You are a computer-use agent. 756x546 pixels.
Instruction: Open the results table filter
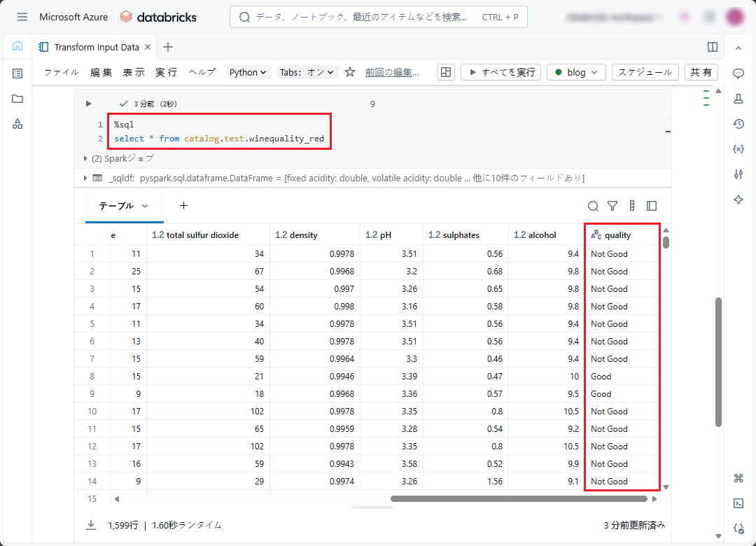tap(612, 206)
